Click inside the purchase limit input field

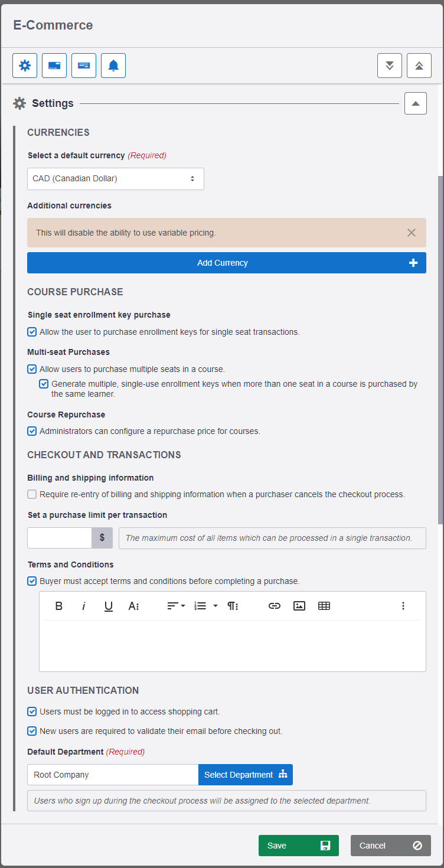(x=59, y=538)
